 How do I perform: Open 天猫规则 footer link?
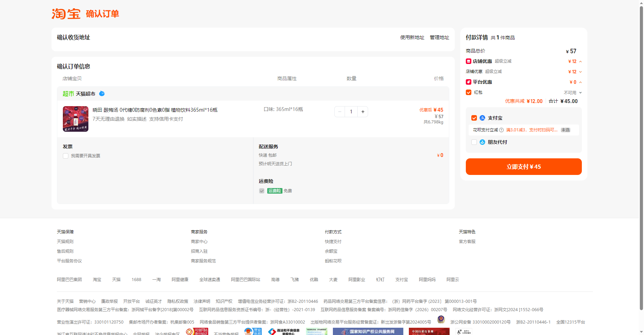(x=65, y=242)
